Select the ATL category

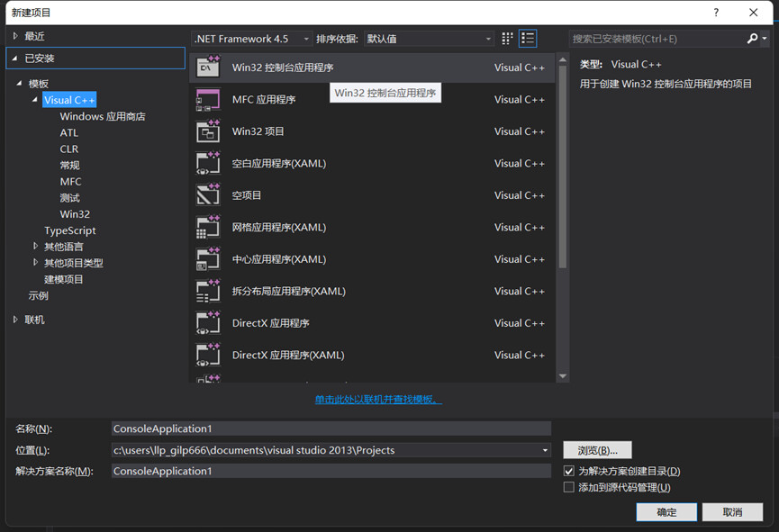point(69,132)
